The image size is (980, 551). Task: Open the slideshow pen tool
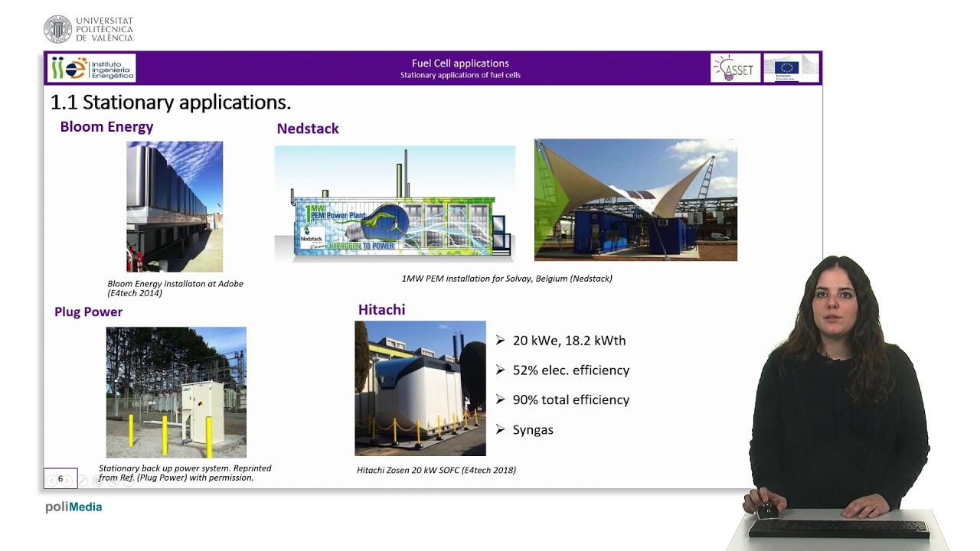(83, 481)
